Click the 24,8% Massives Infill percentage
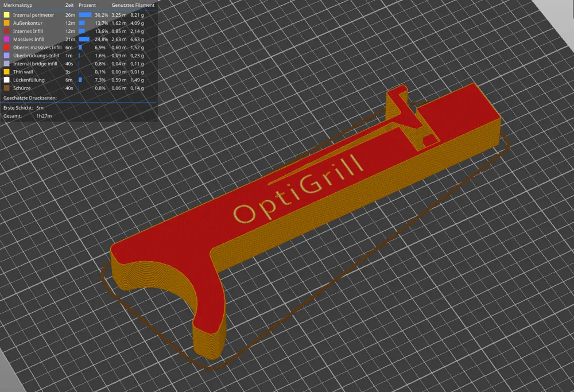This screenshot has height=392, width=574. 102,39
